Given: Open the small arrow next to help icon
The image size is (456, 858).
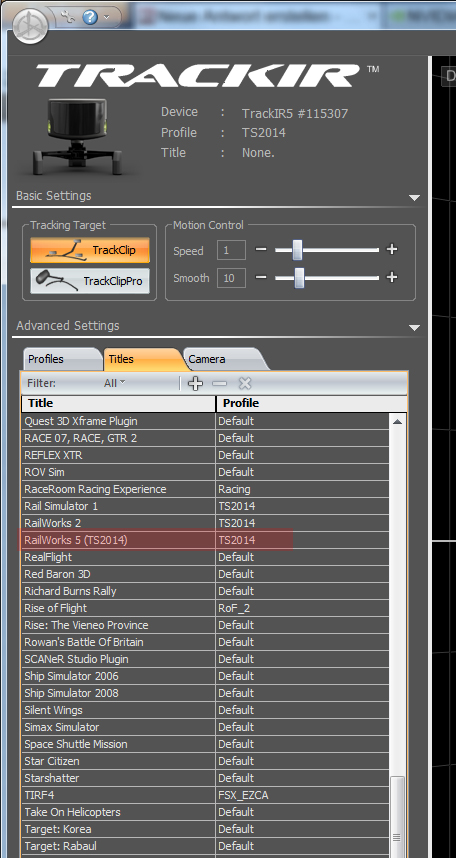Looking at the screenshot, I should coord(106,17).
